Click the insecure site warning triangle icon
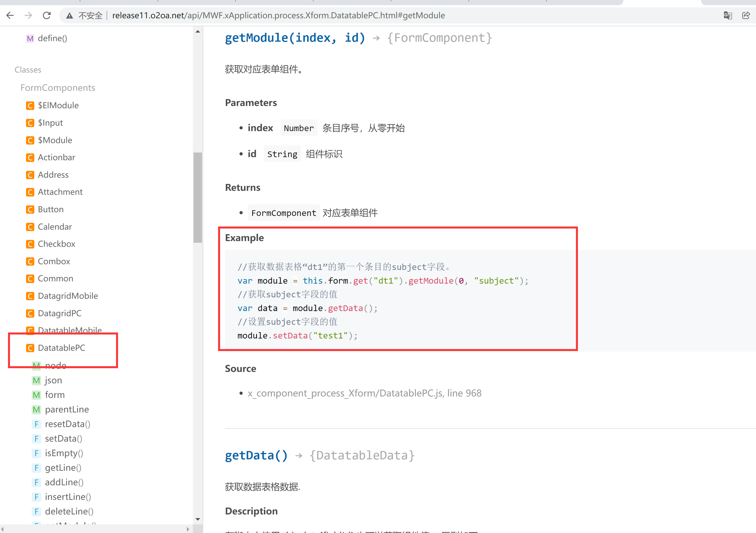Image resolution: width=756 pixels, height=533 pixels. pyautogui.click(x=69, y=15)
